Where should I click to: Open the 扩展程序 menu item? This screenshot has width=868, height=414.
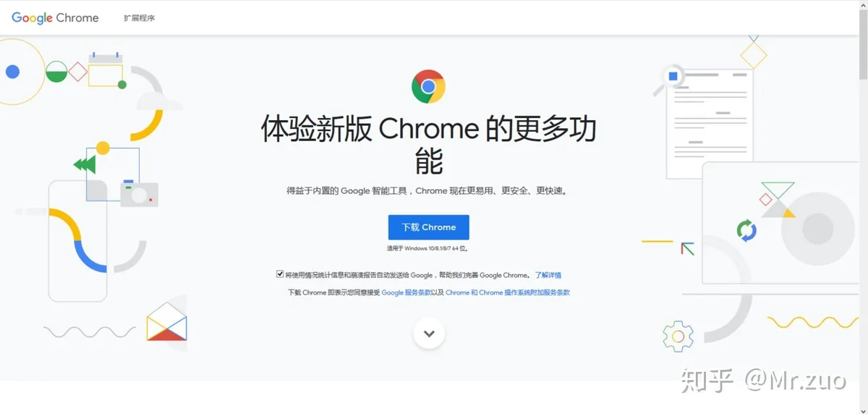pyautogui.click(x=139, y=17)
